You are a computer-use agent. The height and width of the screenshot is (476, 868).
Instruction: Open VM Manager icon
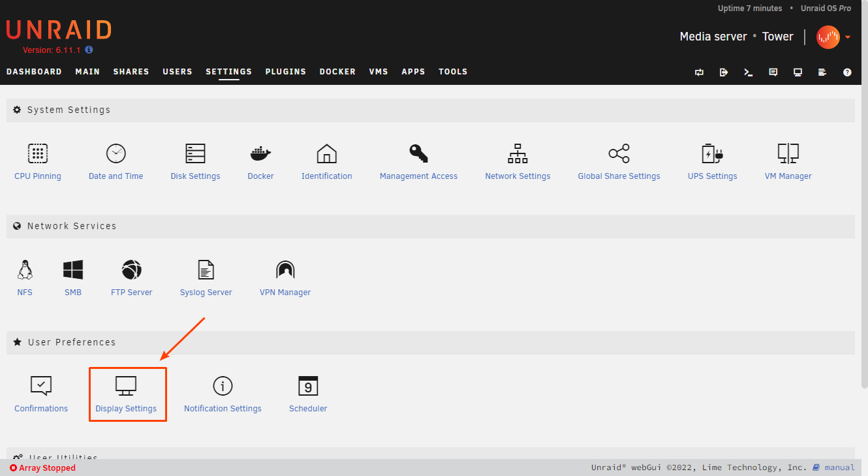point(788,153)
